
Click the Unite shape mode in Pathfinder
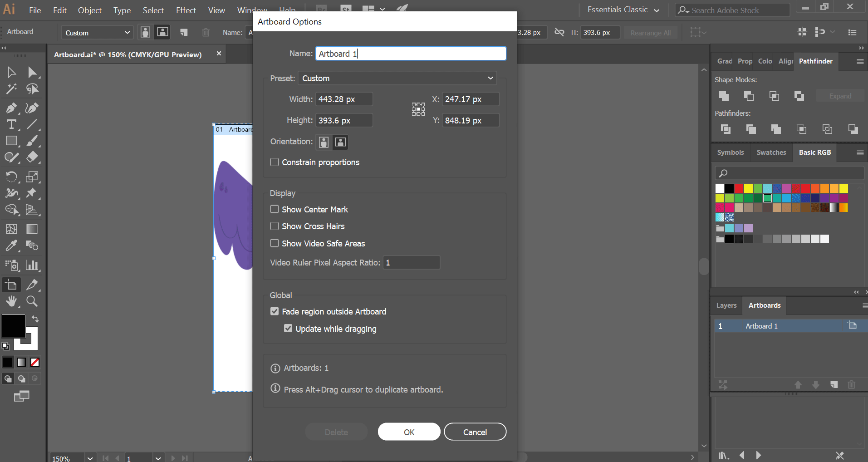pos(723,96)
